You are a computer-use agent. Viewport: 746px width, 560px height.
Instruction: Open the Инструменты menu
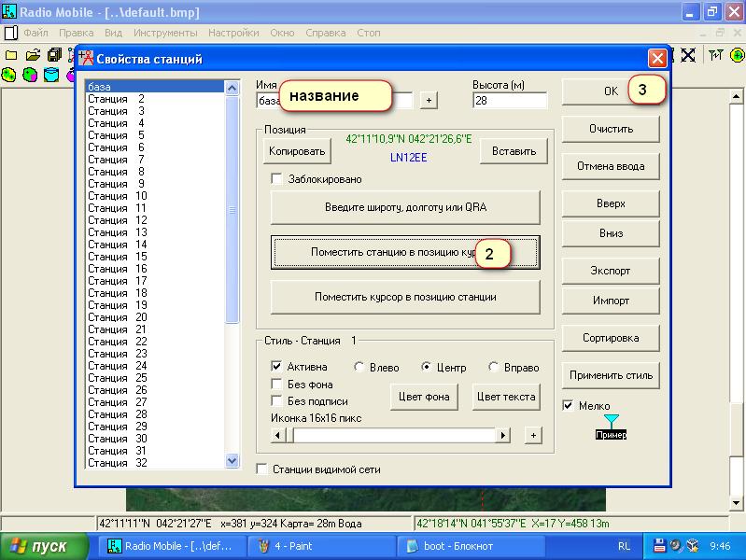click(x=165, y=33)
